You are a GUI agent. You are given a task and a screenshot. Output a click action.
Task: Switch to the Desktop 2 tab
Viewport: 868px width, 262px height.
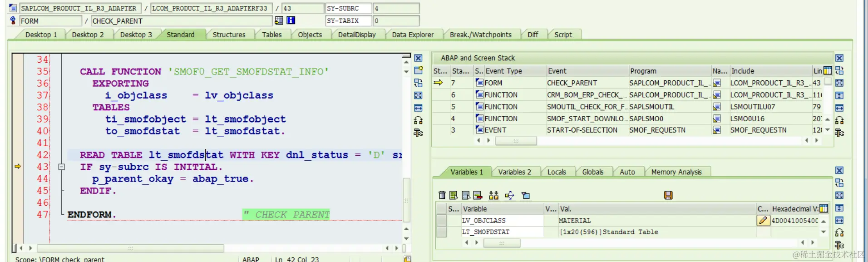[88, 35]
